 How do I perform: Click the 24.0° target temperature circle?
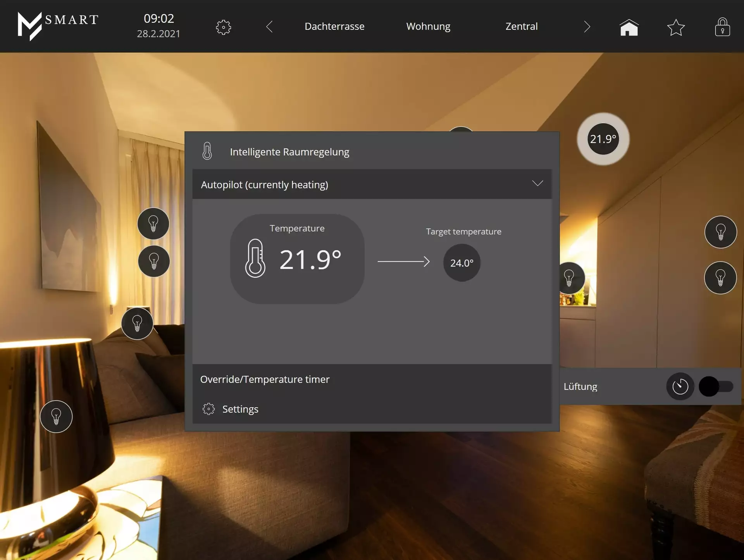(461, 263)
